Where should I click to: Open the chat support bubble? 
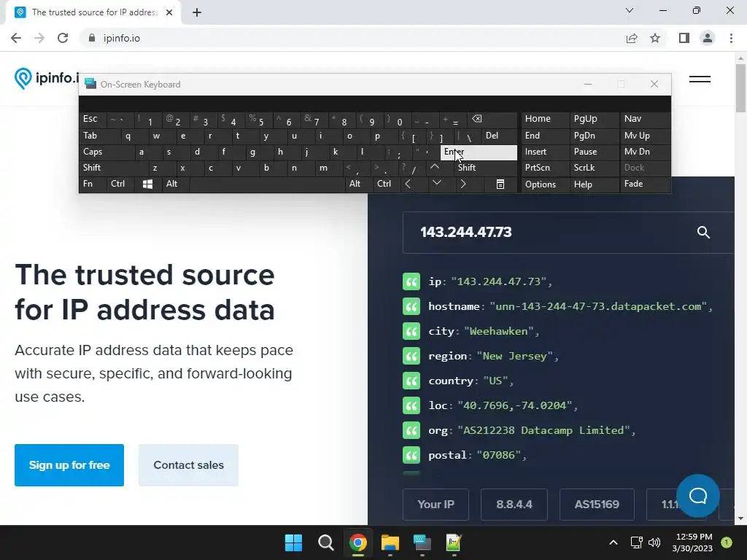point(698,496)
